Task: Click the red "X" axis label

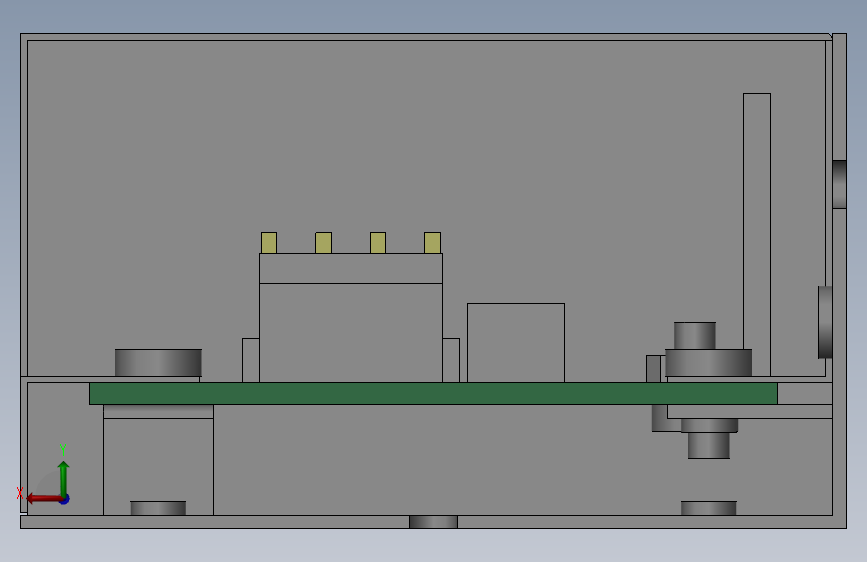Action: (20, 492)
